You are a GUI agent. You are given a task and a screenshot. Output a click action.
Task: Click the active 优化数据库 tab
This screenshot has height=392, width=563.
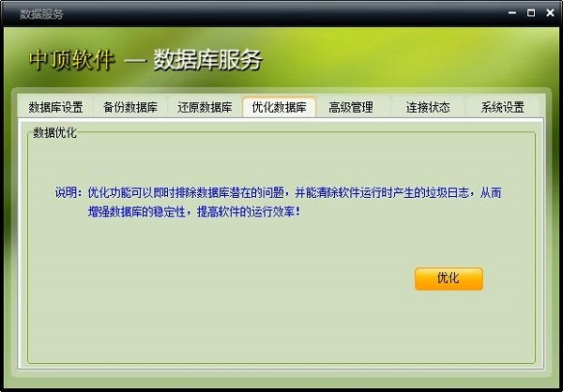click(x=279, y=107)
